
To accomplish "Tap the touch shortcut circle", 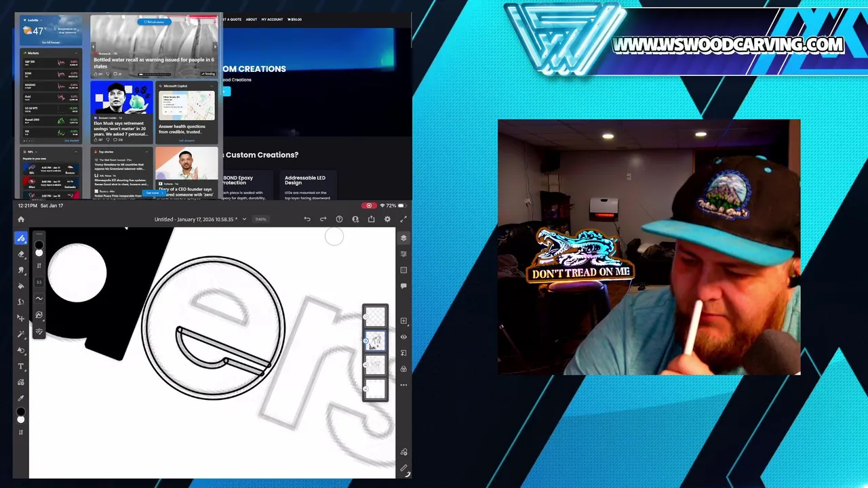I will (x=334, y=236).
